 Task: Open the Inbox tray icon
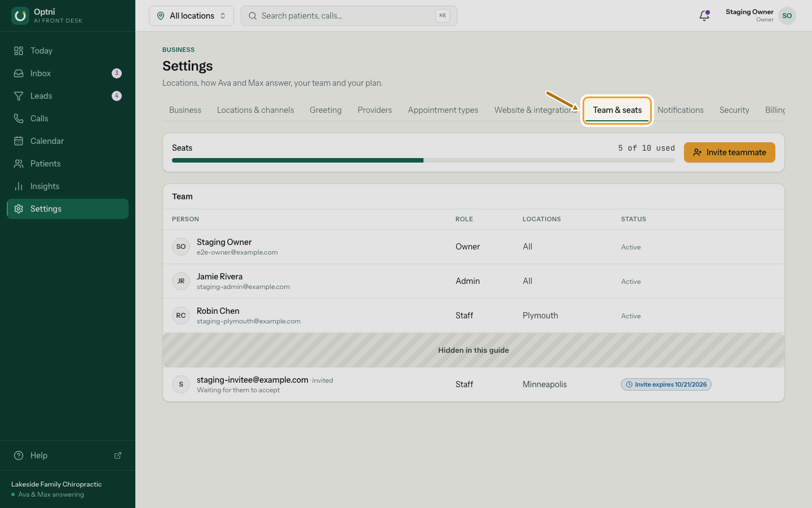click(19, 73)
